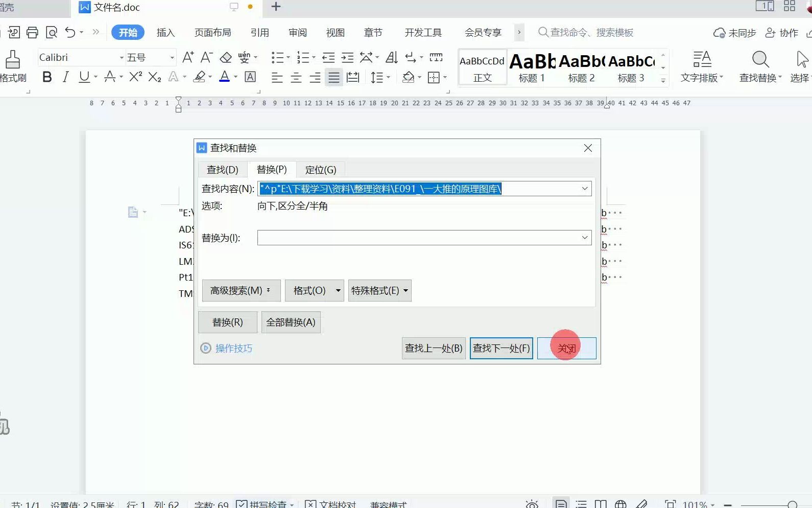Image resolution: width=812 pixels, height=508 pixels.
Task: Open print preview icon
Action: coord(52,33)
